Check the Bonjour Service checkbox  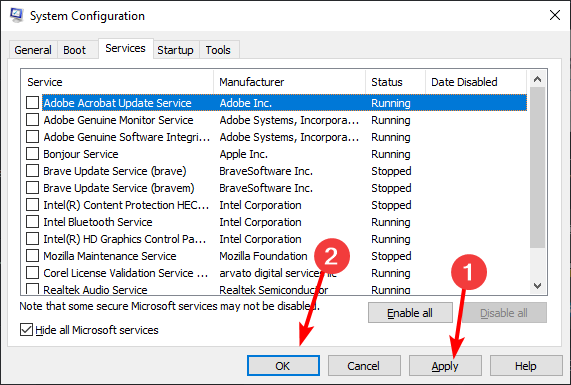tap(32, 154)
